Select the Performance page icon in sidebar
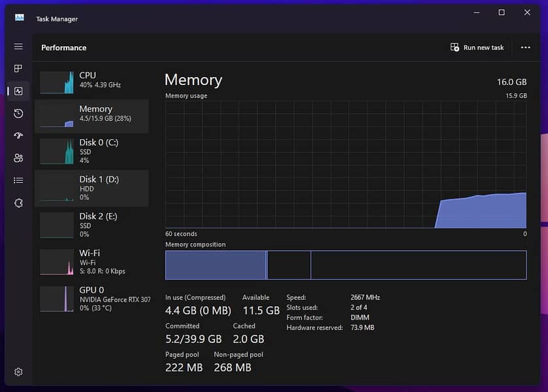The width and height of the screenshot is (548, 392). [x=18, y=91]
